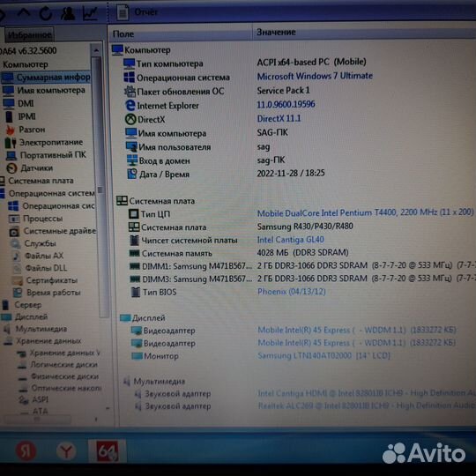
Task: Click the tree scrollbar up arrow
Action: 96,49
